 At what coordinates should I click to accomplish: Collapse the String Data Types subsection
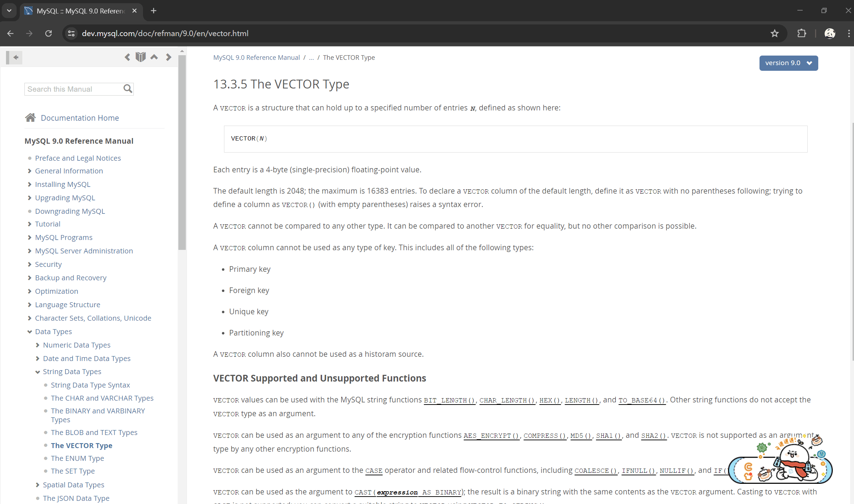pos(38,372)
